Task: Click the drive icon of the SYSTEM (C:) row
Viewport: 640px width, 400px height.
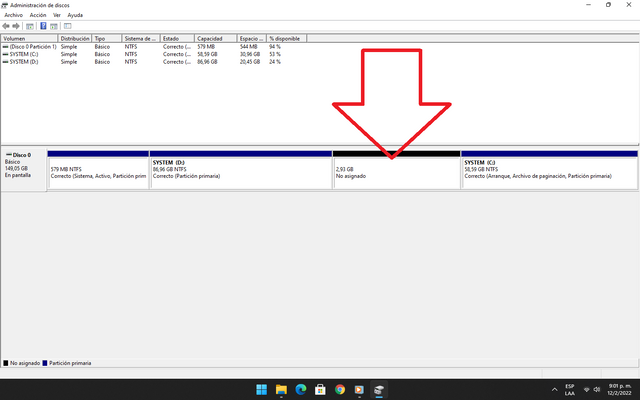Action: point(5,54)
